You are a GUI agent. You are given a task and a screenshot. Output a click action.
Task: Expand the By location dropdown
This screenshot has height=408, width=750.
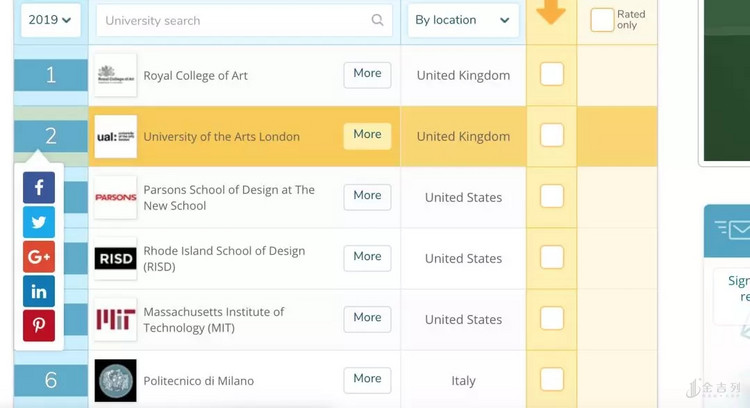click(x=463, y=20)
